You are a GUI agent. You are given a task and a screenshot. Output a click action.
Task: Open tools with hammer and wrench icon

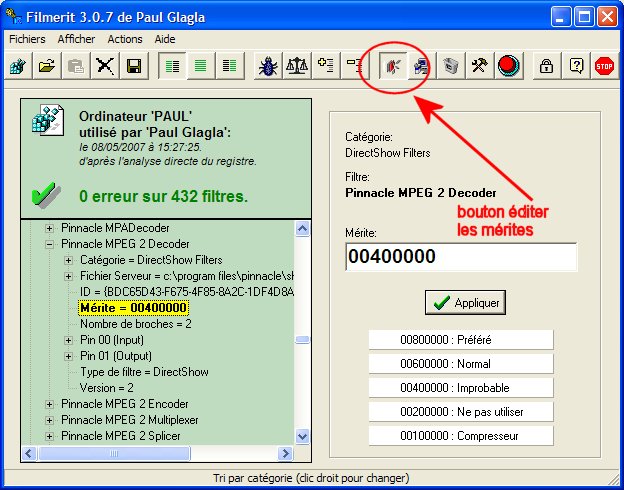pyautogui.click(x=480, y=66)
